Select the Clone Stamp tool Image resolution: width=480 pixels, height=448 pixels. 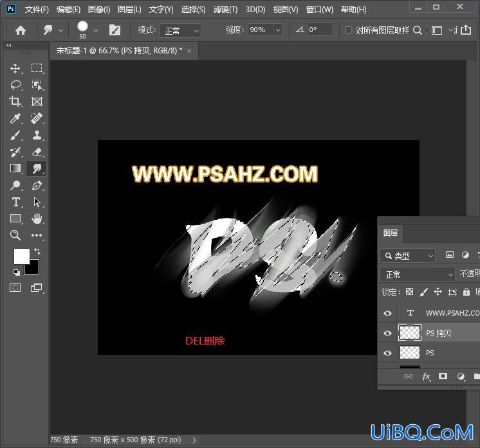pyautogui.click(x=37, y=135)
